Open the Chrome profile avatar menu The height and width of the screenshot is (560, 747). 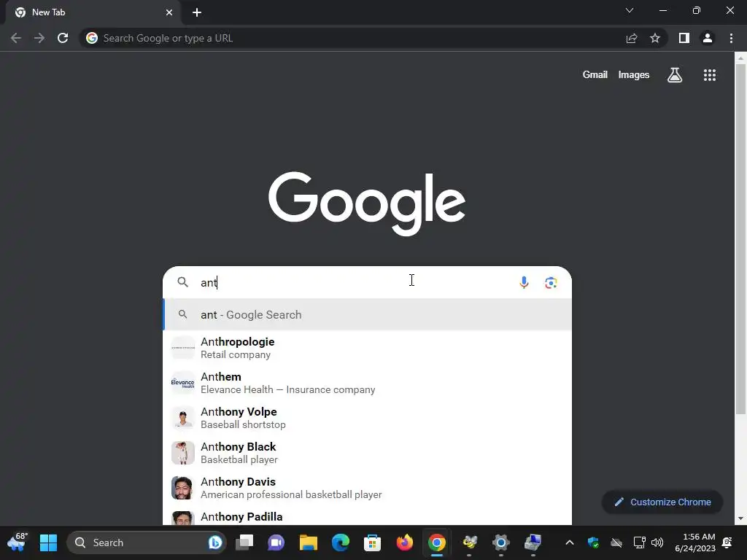click(x=708, y=38)
